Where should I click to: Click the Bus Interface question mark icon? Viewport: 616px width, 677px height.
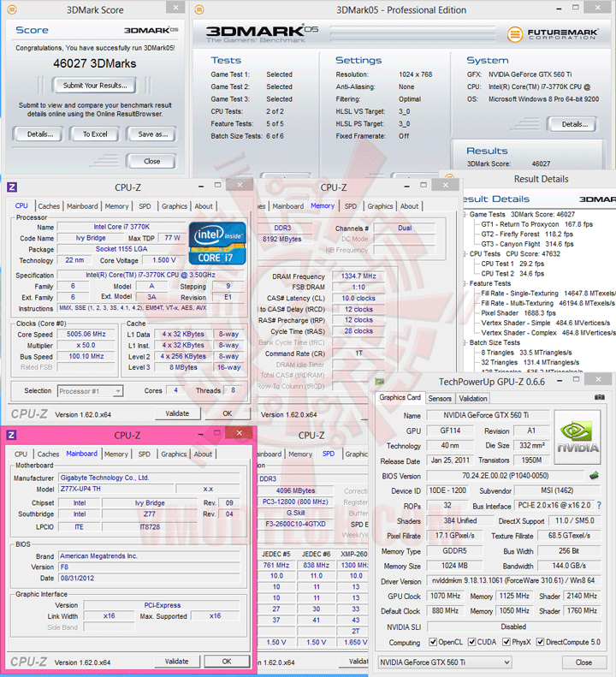pos(599,505)
